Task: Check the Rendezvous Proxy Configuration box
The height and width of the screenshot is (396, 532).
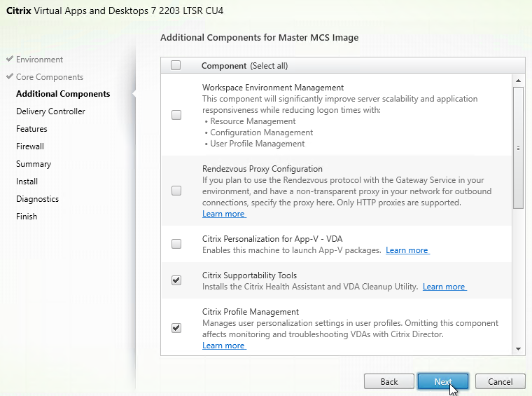Action: (176, 191)
